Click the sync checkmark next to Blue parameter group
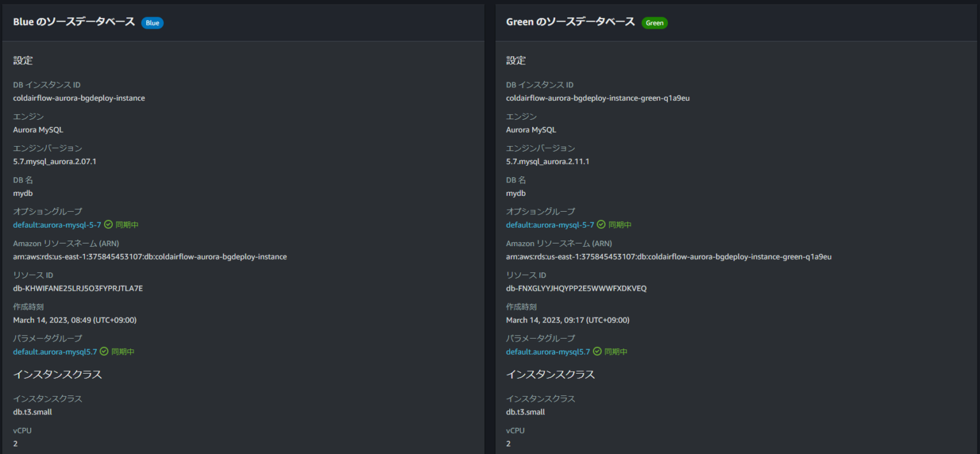The image size is (980, 454). pyautogui.click(x=103, y=351)
